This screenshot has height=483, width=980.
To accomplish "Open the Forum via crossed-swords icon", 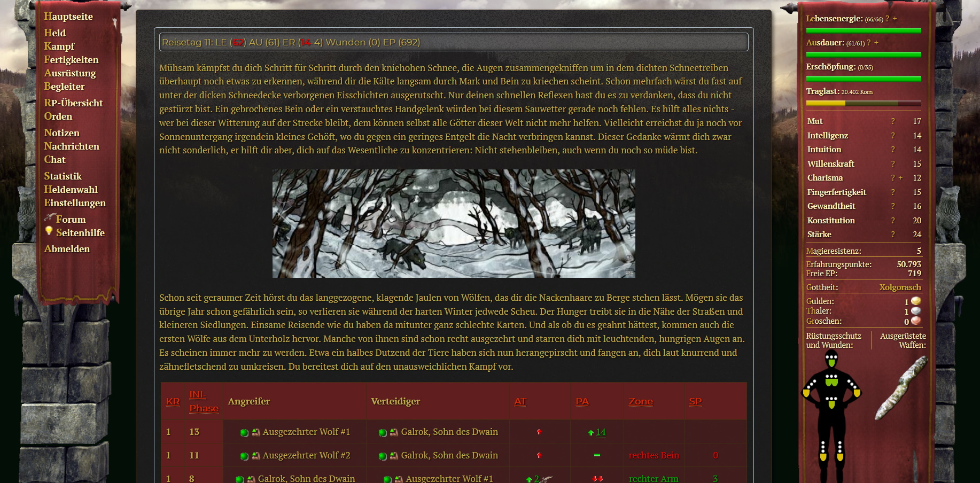I will tap(49, 218).
